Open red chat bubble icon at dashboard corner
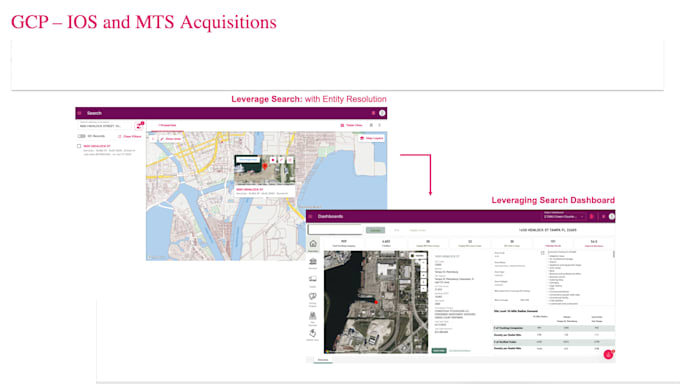Screen dimensions: 680x384 608,355
